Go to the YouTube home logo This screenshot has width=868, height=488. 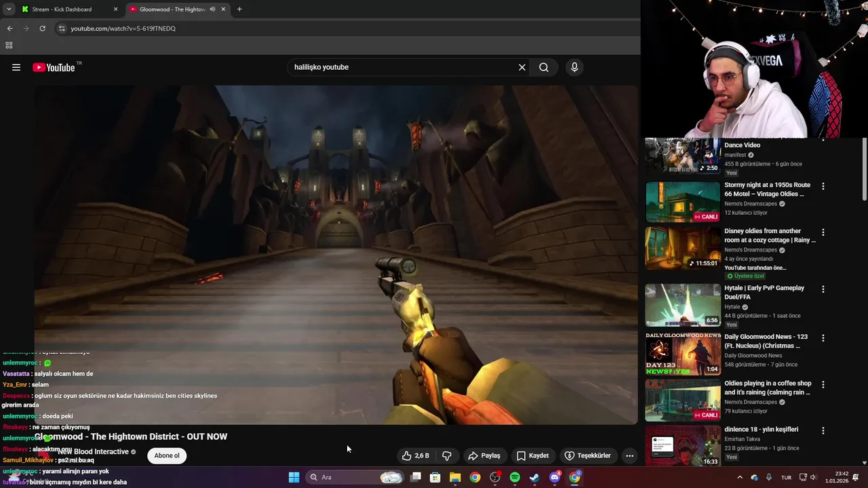click(54, 67)
